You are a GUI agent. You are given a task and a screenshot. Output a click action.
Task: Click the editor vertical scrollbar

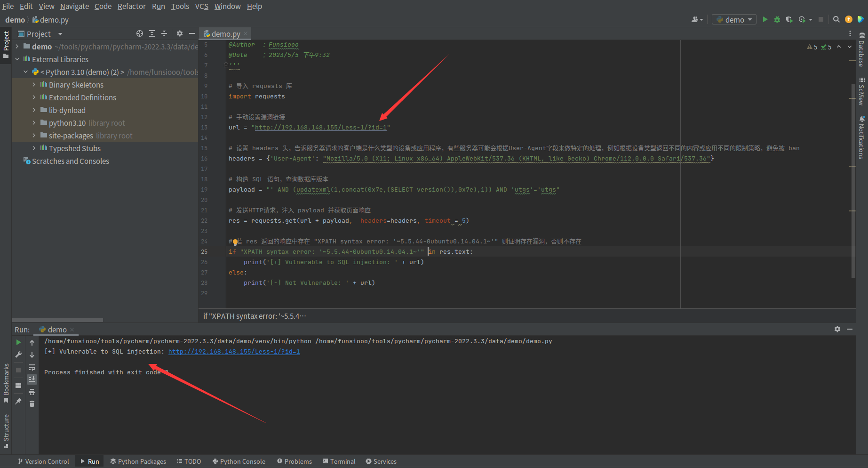853,181
